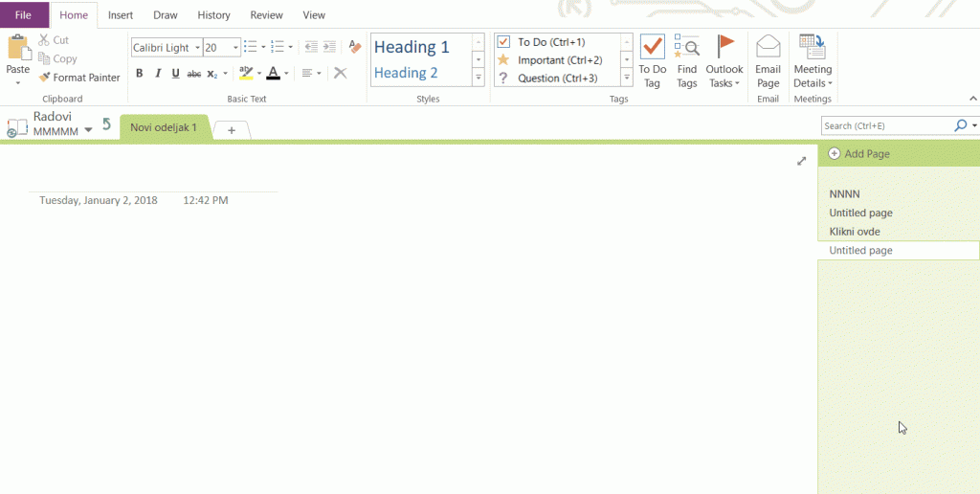Open the search scope dropdown arrow

[974, 125]
